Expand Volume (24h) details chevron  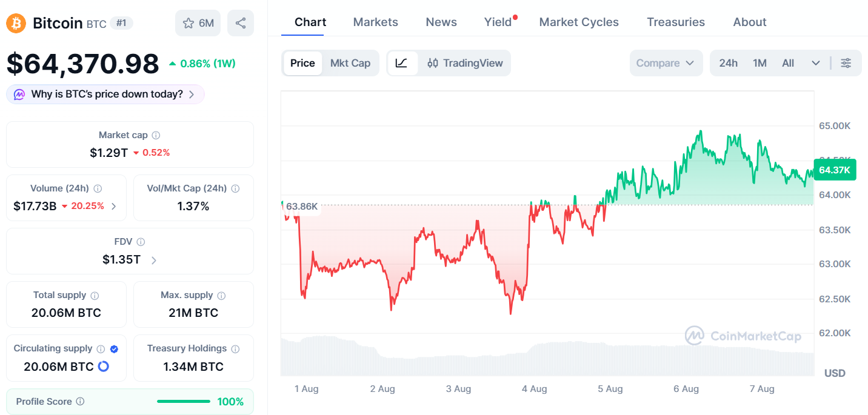tap(113, 207)
